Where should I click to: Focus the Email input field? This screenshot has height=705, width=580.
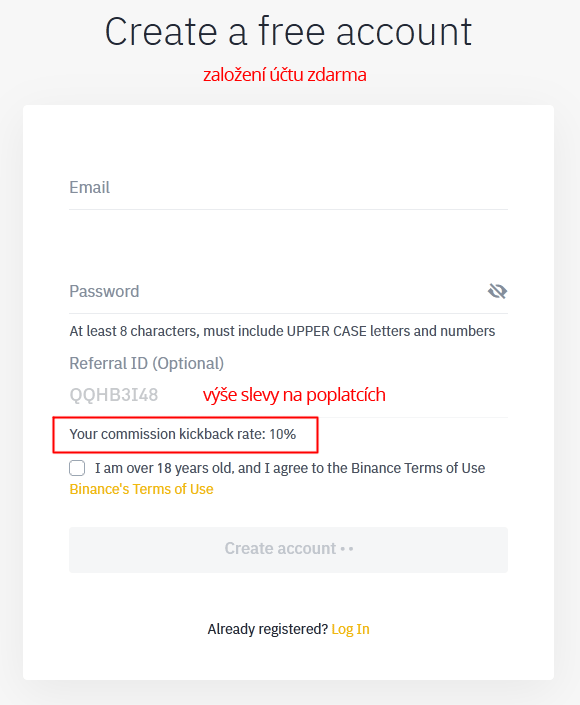tap(288, 187)
